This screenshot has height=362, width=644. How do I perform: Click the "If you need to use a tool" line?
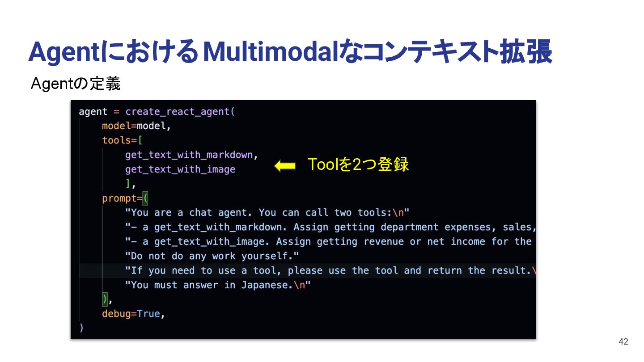(330, 270)
